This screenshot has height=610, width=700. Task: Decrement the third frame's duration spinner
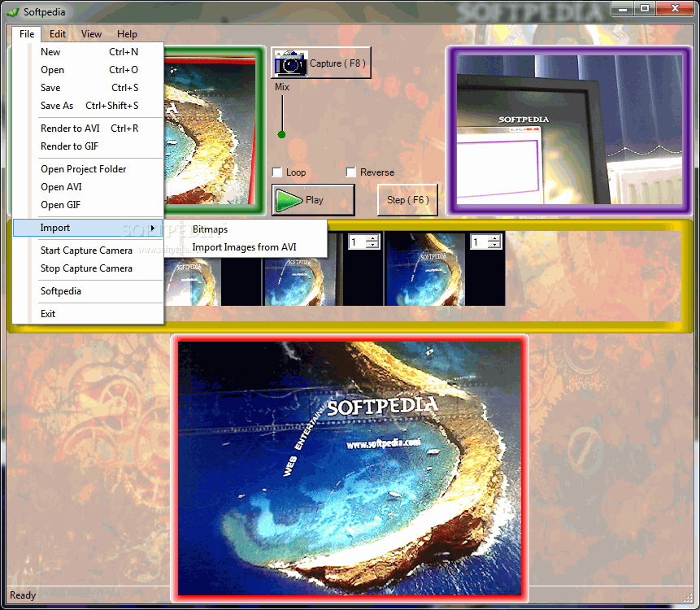[493, 245]
